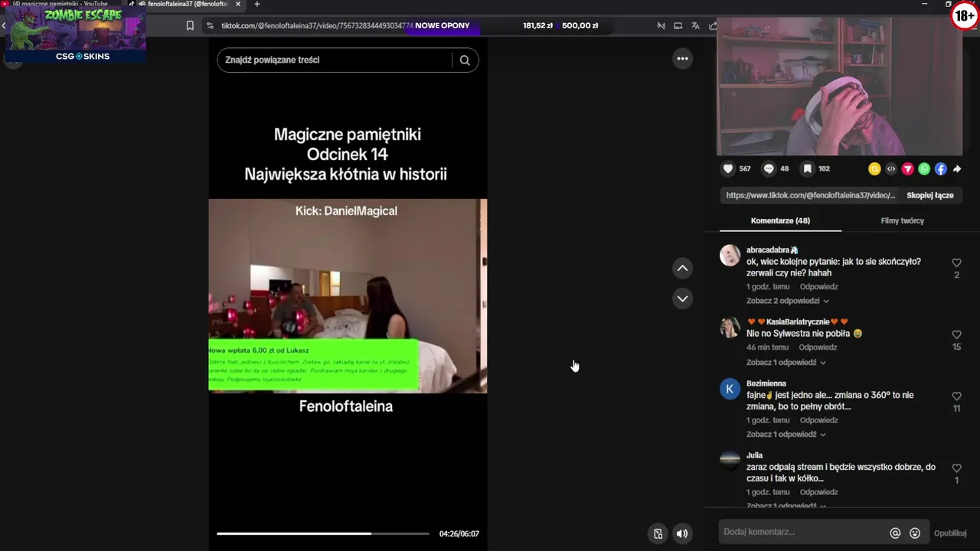Click the browser share icon in the address bar
The height and width of the screenshot is (551, 980).
coord(712,26)
